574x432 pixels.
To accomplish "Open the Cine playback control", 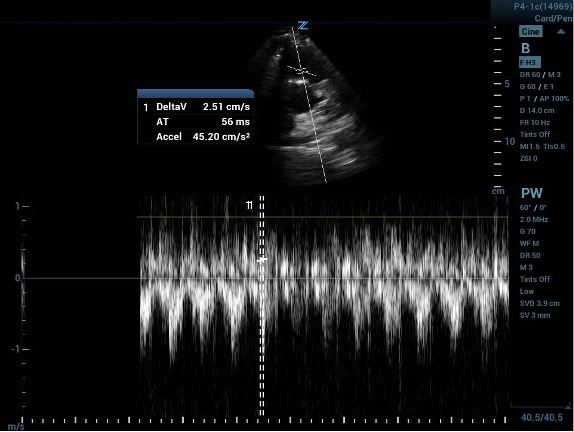I will (x=530, y=31).
